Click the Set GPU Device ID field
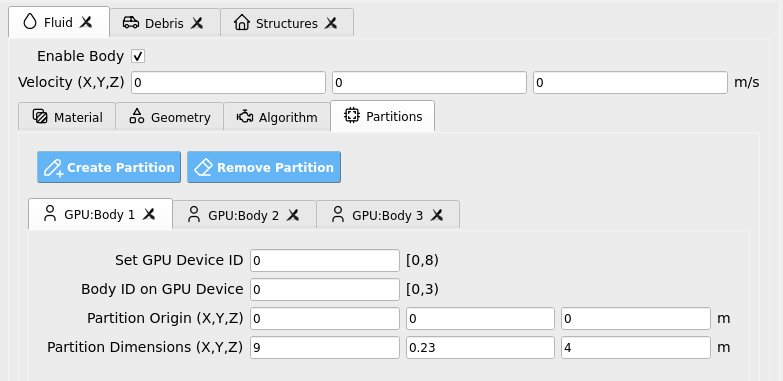783x381 pixels. click(325, 261)
